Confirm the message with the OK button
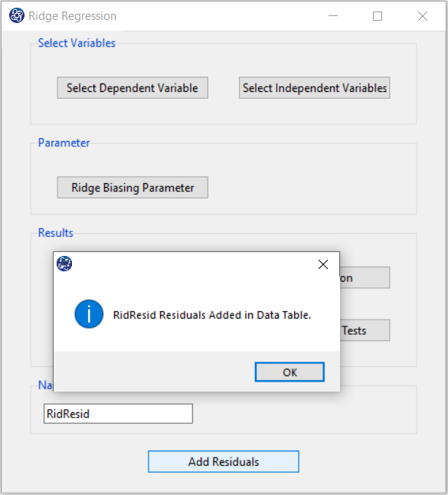 289,372
